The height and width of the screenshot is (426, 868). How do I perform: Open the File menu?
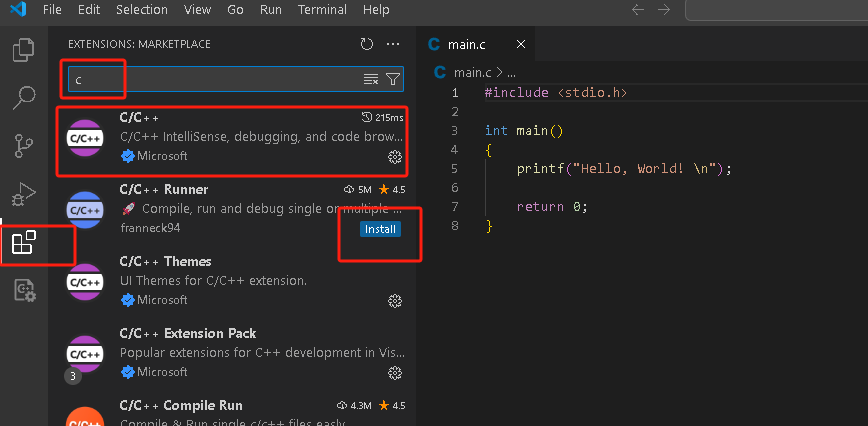[52, 9]
